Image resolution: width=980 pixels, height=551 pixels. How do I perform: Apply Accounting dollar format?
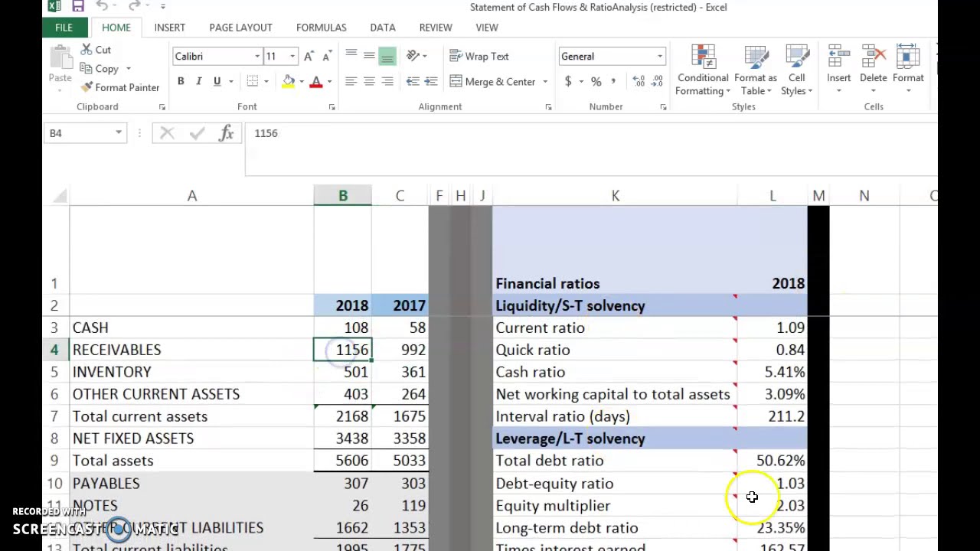(568, 81)
